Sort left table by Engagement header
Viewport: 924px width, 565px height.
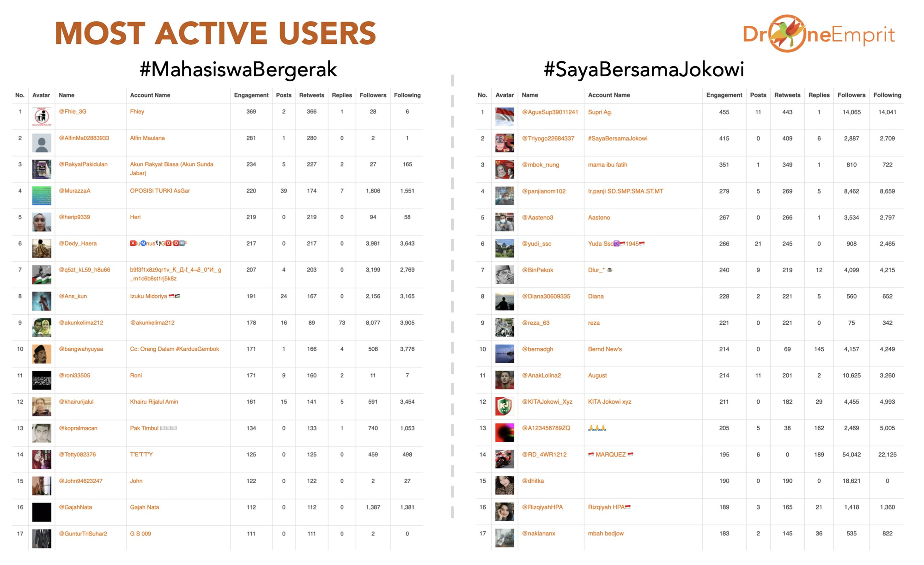(251, 95)
